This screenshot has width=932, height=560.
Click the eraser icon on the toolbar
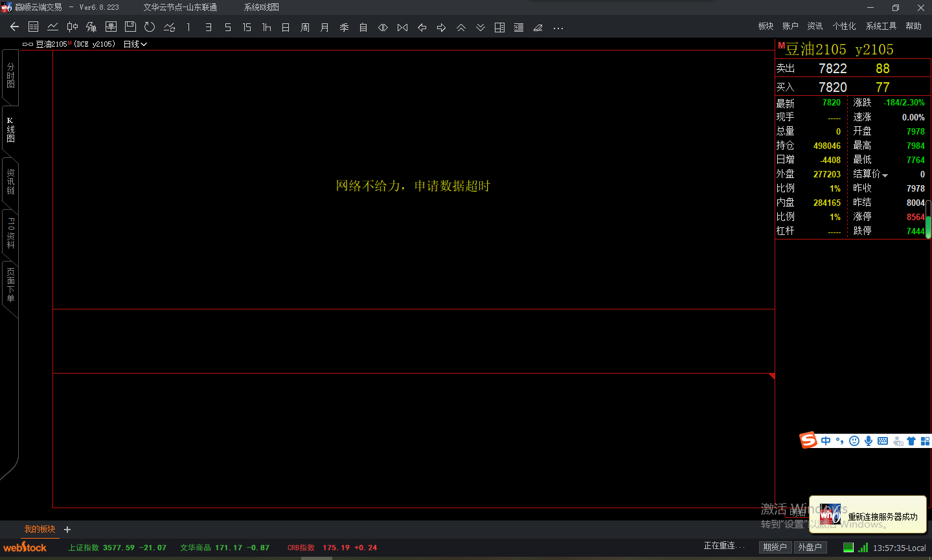pyautogui.click(x=538, y=27)
